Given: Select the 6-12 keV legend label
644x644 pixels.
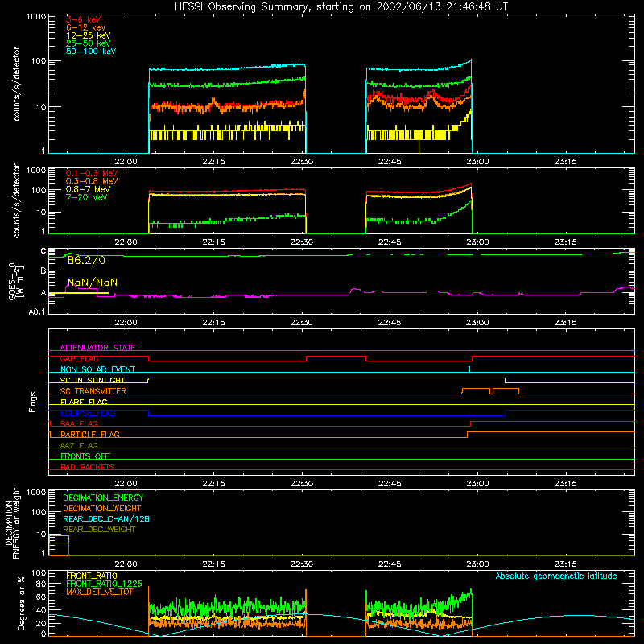Looking at the screenshot, I should [x=86, y=27].
